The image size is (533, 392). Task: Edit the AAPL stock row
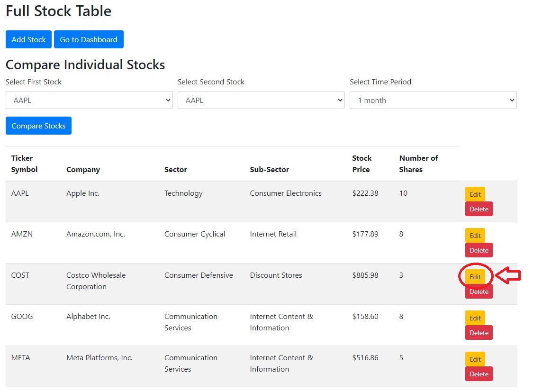point(475,194)
